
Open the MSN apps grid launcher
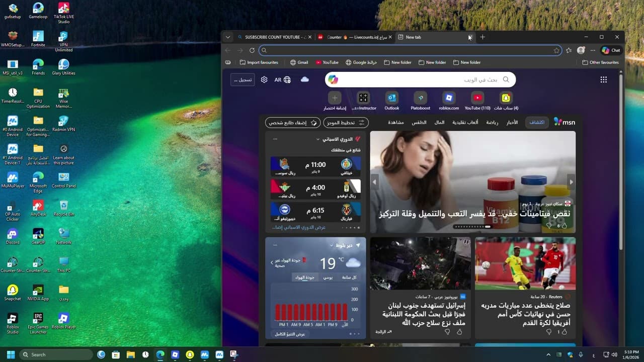(x=604, y=79)
